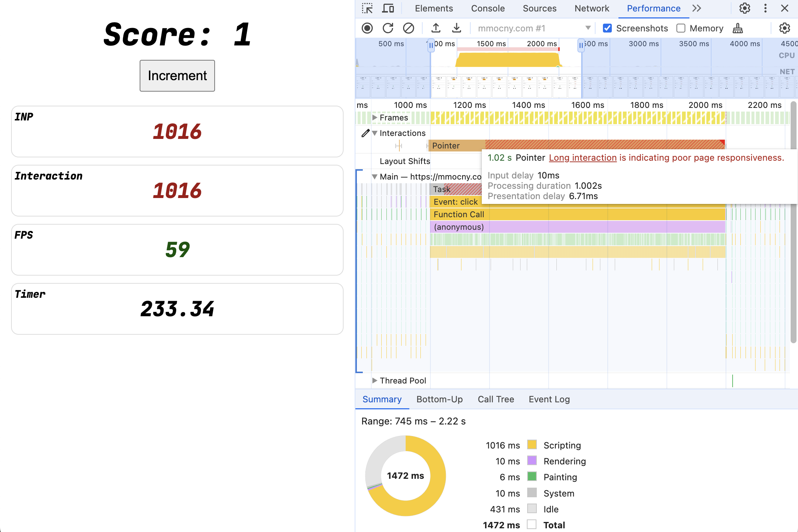Screen dimensions: 798x532
Task: Click the reload and profile button
Action: [x=387, y=28]
